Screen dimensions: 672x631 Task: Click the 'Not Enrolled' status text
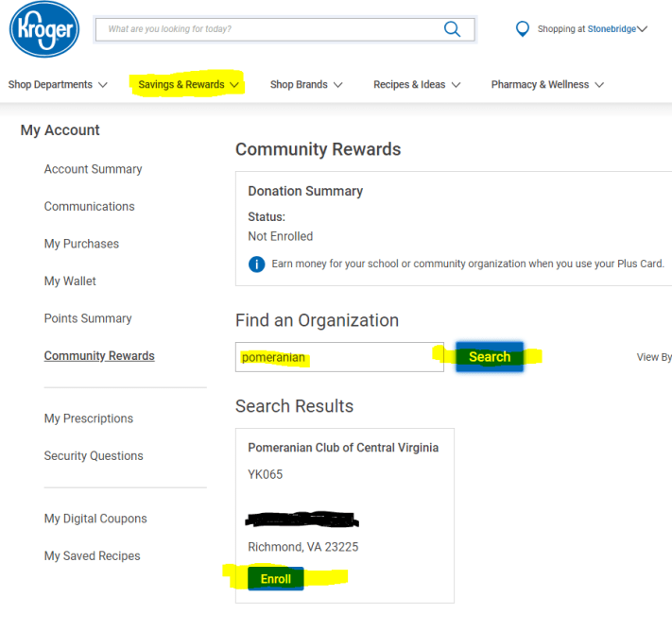[281, 236]
